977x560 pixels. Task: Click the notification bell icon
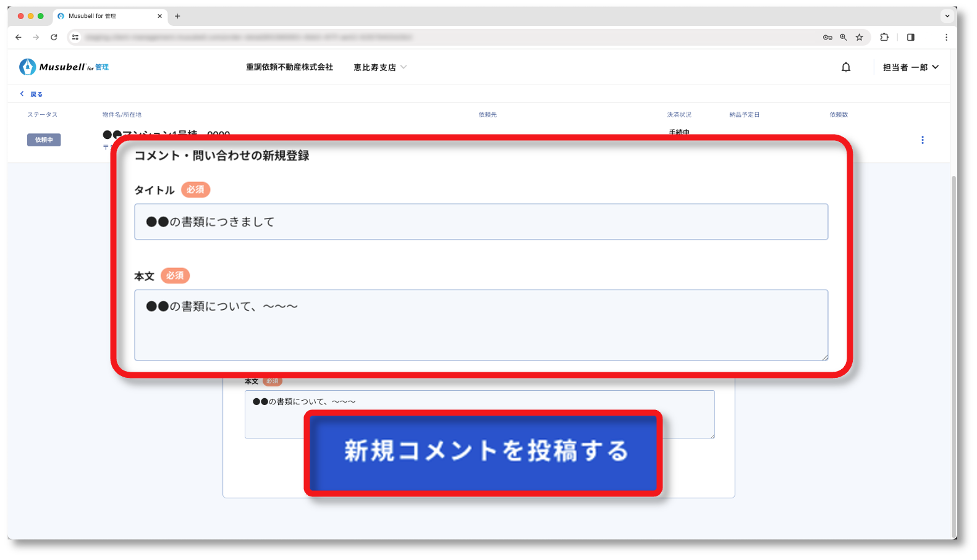(846, 67)
